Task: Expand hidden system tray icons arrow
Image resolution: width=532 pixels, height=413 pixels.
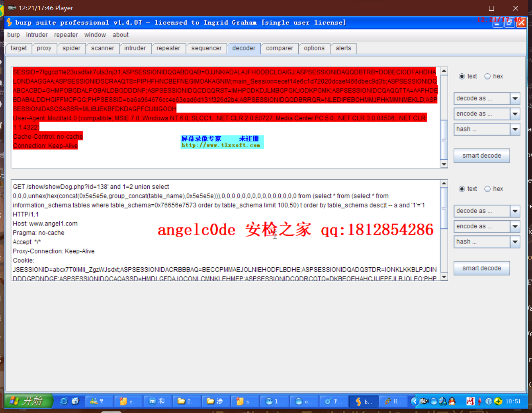Action: 415,401
